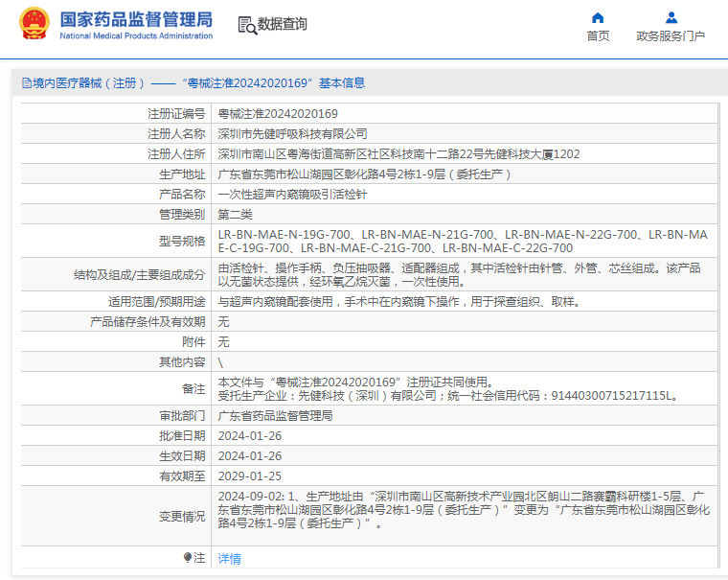Click 批准日期 value 2024-01-26
Screen dimensions: 728x580
click(x=250, y=436)
